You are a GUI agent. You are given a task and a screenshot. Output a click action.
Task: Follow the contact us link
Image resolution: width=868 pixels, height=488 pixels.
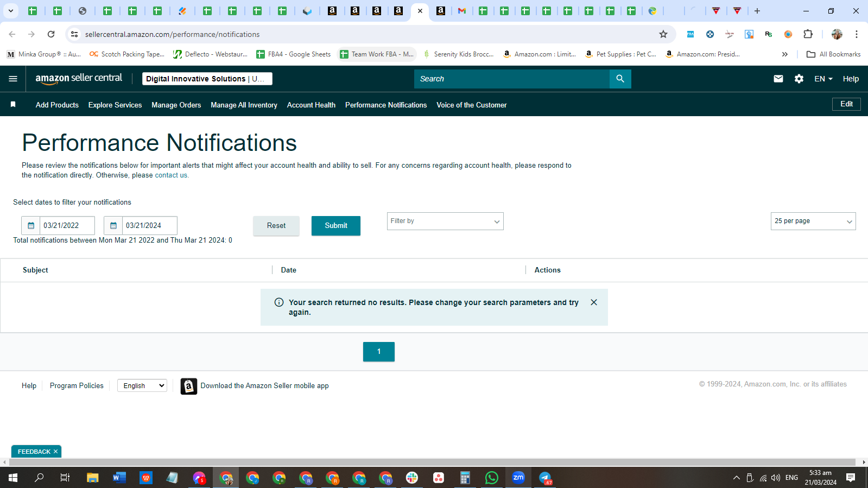point(171,175)
